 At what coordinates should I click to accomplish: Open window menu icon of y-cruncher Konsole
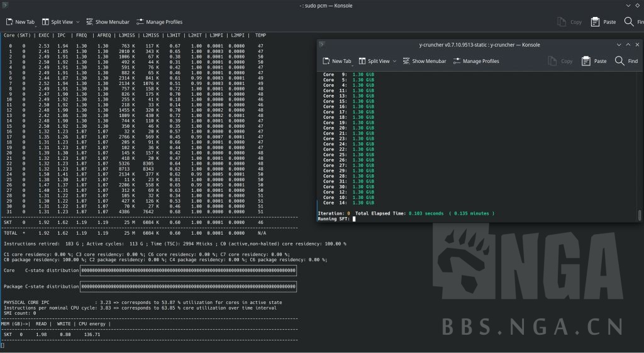[x=322, y=45]
